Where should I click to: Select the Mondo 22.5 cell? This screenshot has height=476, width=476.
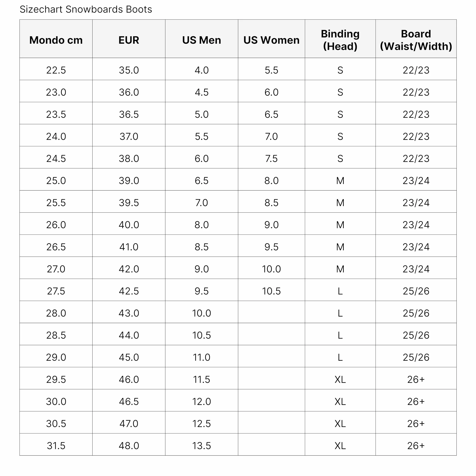point(56,70)
